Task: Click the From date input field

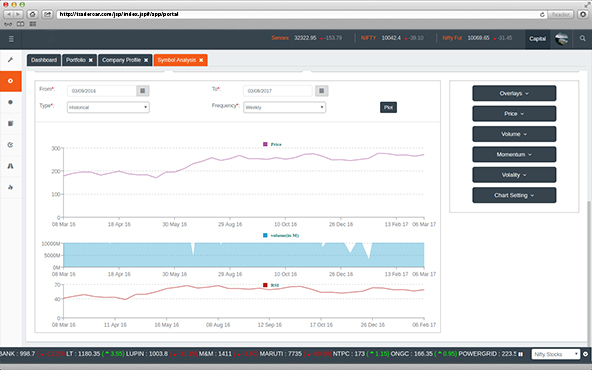Action: pos(102,91)
